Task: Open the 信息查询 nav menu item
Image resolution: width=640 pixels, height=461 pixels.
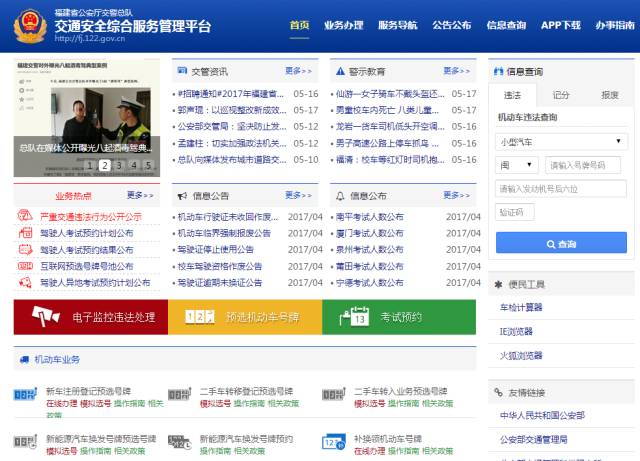Action: (506, 25)
